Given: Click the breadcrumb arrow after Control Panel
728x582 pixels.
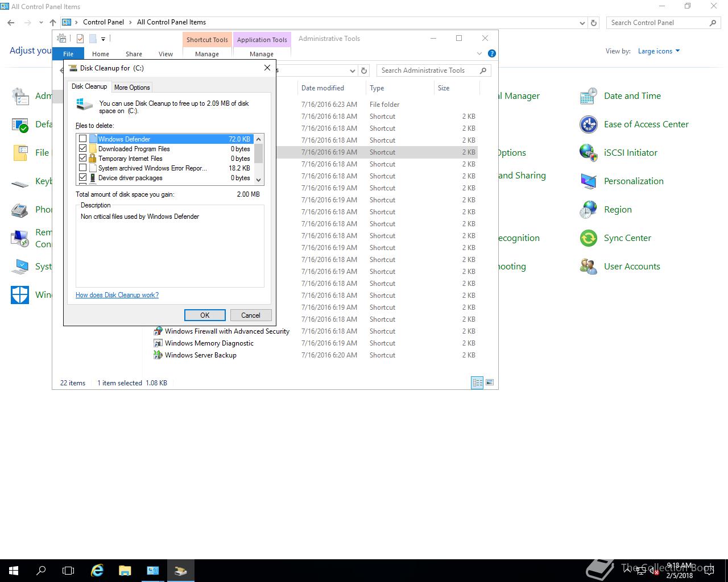Looking at the screenshot, I should [x=131, y=22].
